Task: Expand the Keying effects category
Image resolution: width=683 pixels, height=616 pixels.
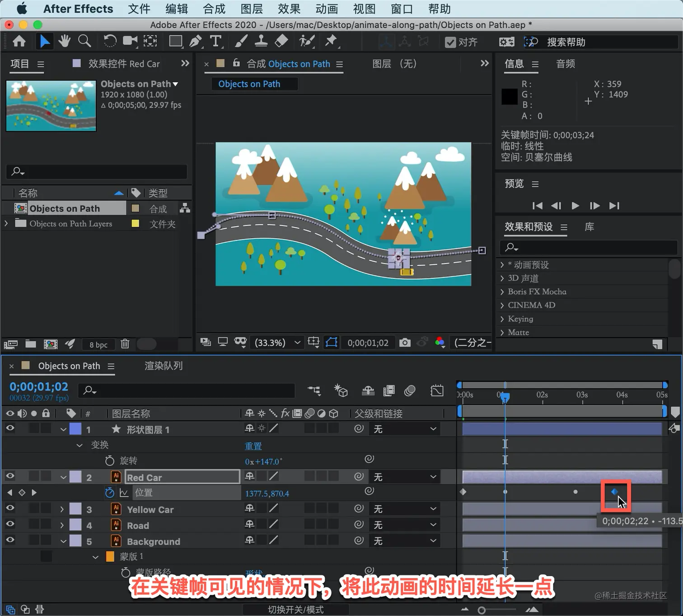Action: [x=502, y=319]
